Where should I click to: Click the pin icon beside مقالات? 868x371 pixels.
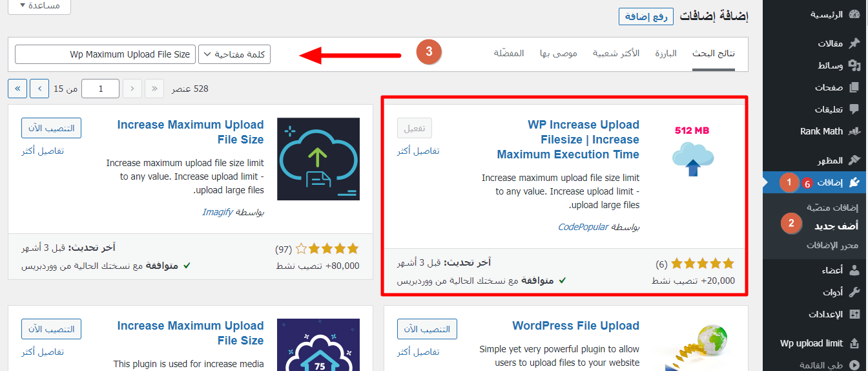click(x=854, y=43)
